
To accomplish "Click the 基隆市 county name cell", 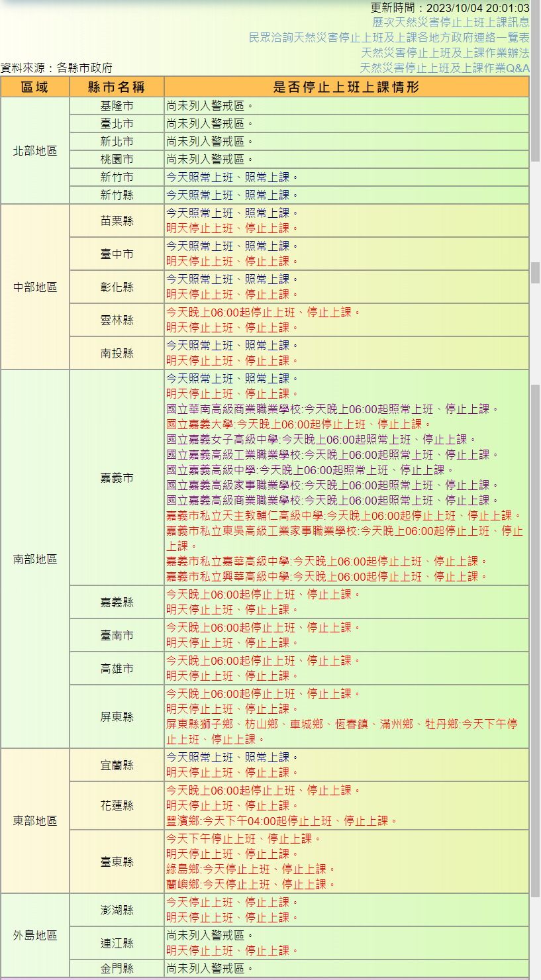I will [117, 106].
